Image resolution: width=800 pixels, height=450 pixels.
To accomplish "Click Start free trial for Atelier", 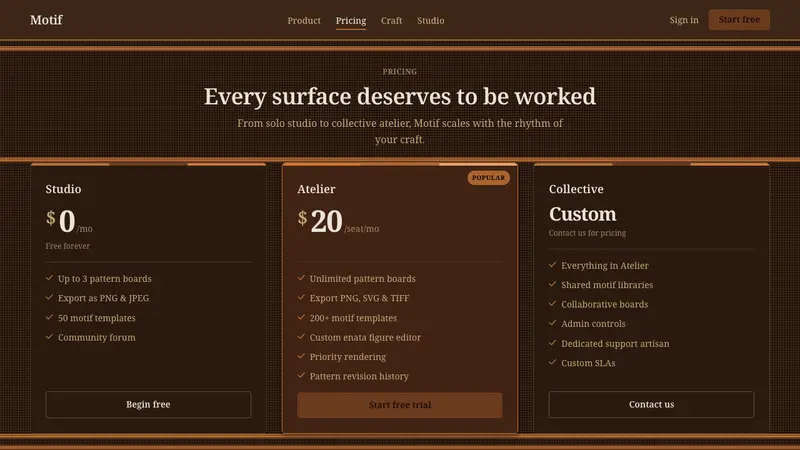I will pos(399,405).
